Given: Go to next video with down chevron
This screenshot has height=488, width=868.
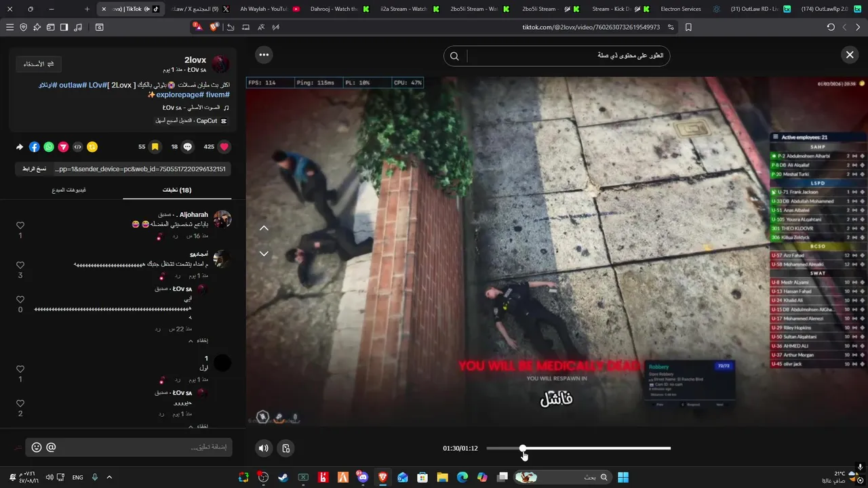Looking at the screenshot, I should click(264, 253).
